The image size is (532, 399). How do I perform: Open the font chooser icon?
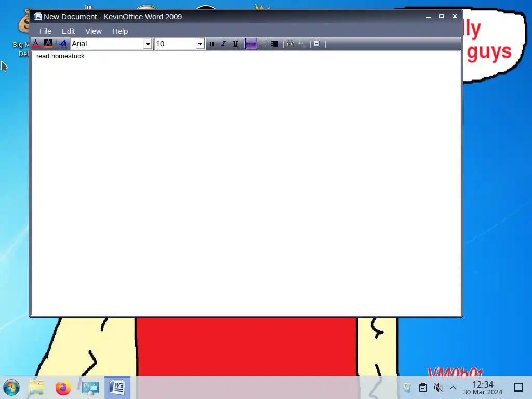click(x=63, y=44)
